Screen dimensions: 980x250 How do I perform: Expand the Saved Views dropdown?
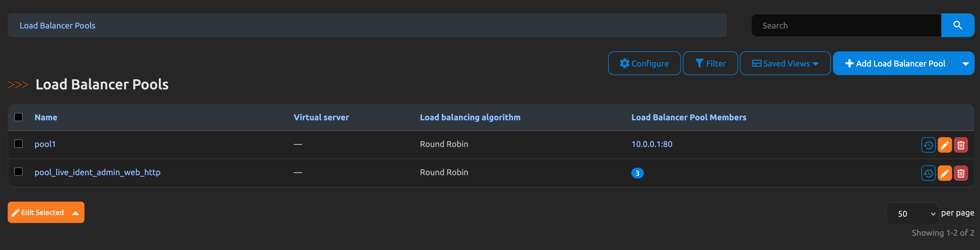click(x=785, y=64)
